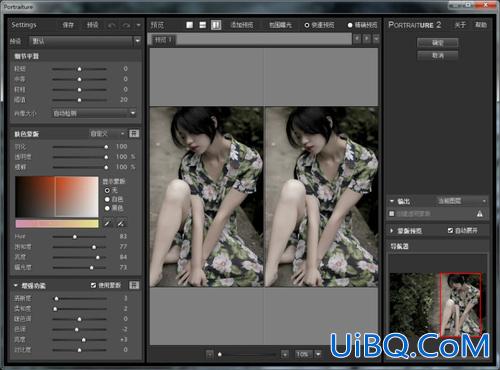Click the warning triangle icon in Output panel
500x370 pixels.
(x=480, y=214)
